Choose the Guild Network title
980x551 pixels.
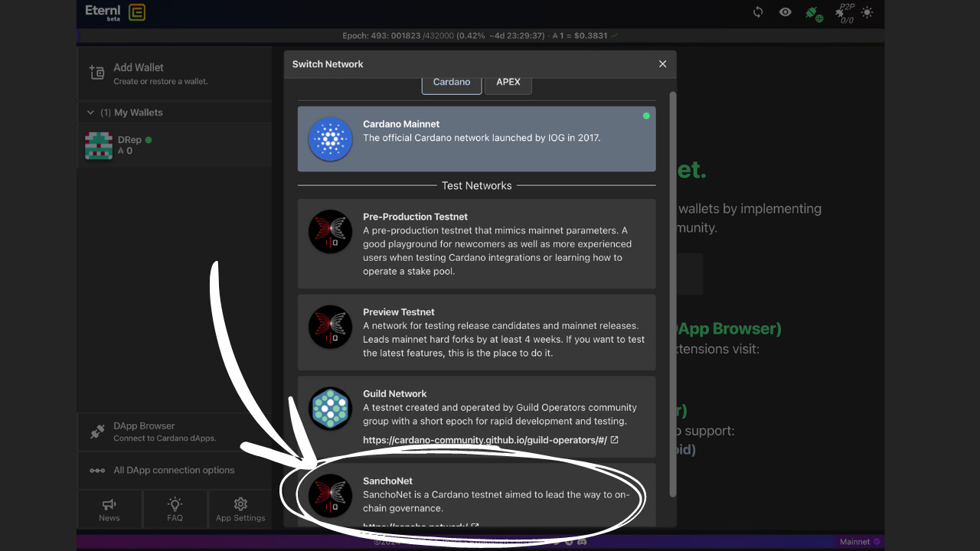tap(395, 394)
